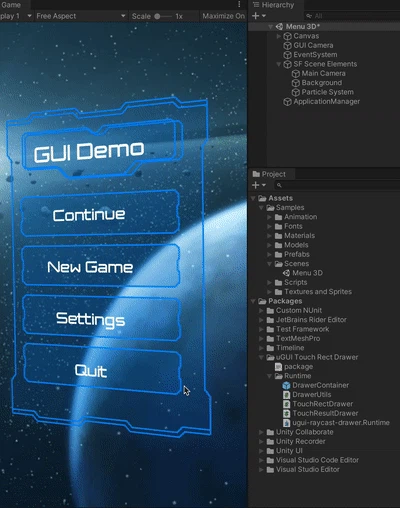This screenshot has height=508, width=400.
Task: Select the Unity Collaborate package row
Action: point(324,432)
